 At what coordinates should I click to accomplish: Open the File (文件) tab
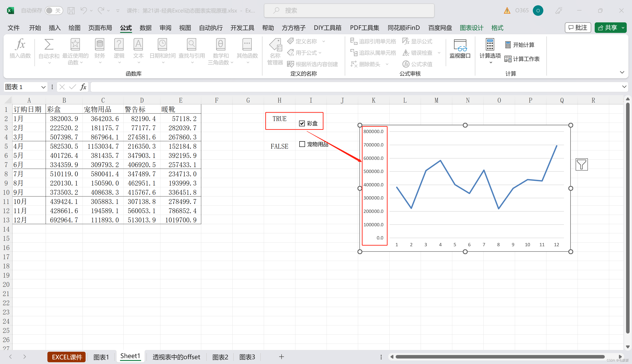14,28
